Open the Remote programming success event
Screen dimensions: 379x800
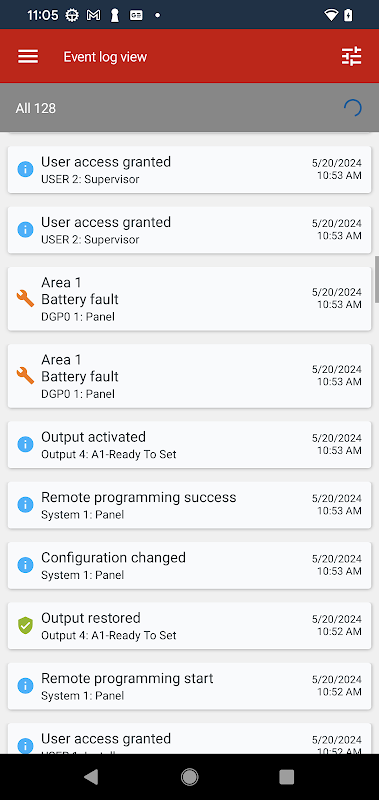coord(189,505)
